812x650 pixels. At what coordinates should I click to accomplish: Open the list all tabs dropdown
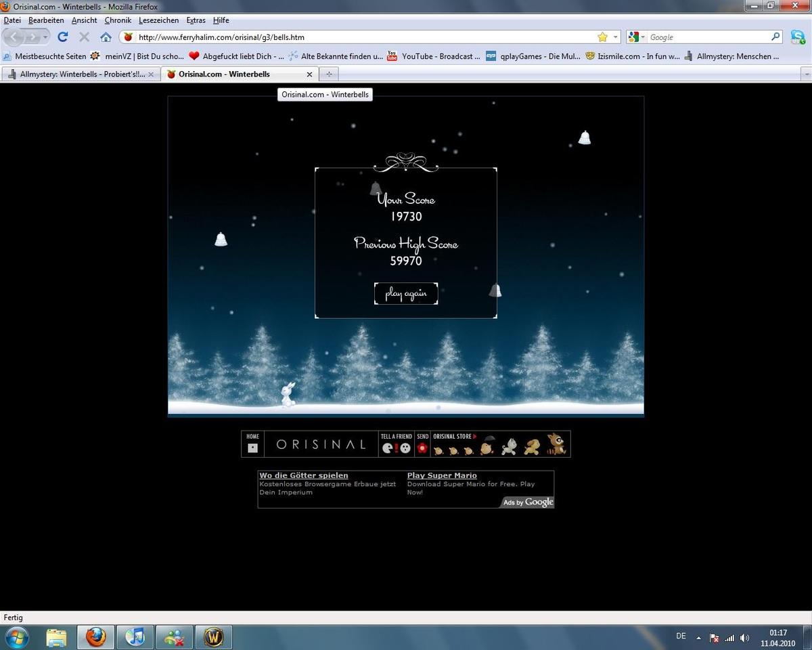[806, 74]
